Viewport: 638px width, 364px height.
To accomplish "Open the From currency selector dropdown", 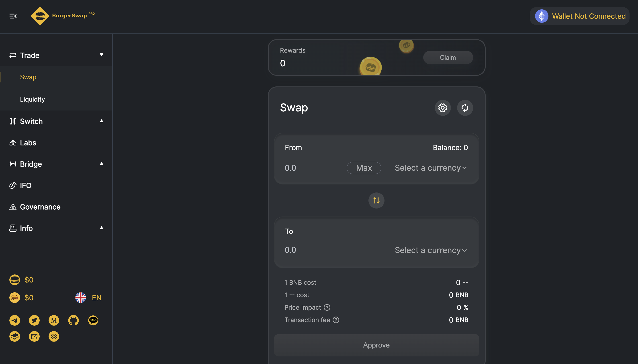I will 431,168.
